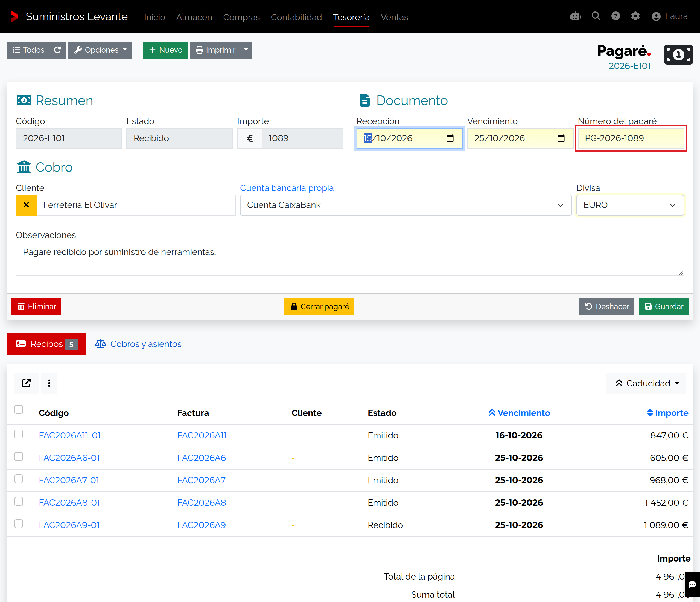Open the three-dot menu above receipts table
The height and width of the screenshot is (602, 700).
(x=49, y=383)
